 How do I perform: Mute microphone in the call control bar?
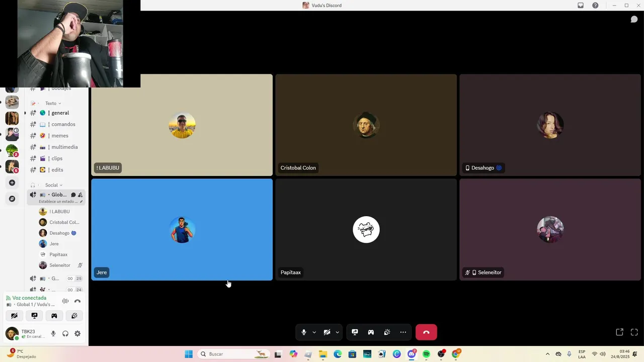pyautogui.click(x=304, y=332)
